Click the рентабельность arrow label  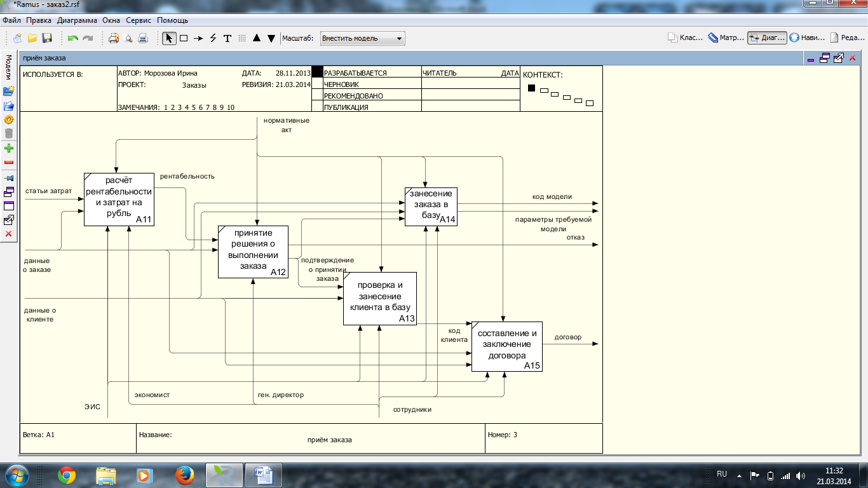[x=187, y=176]
